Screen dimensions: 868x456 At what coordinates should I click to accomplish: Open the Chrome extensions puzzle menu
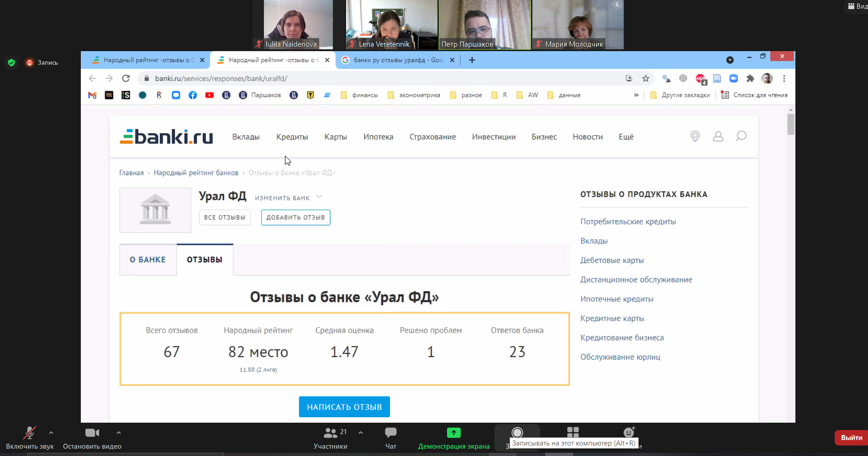[750, 79]
